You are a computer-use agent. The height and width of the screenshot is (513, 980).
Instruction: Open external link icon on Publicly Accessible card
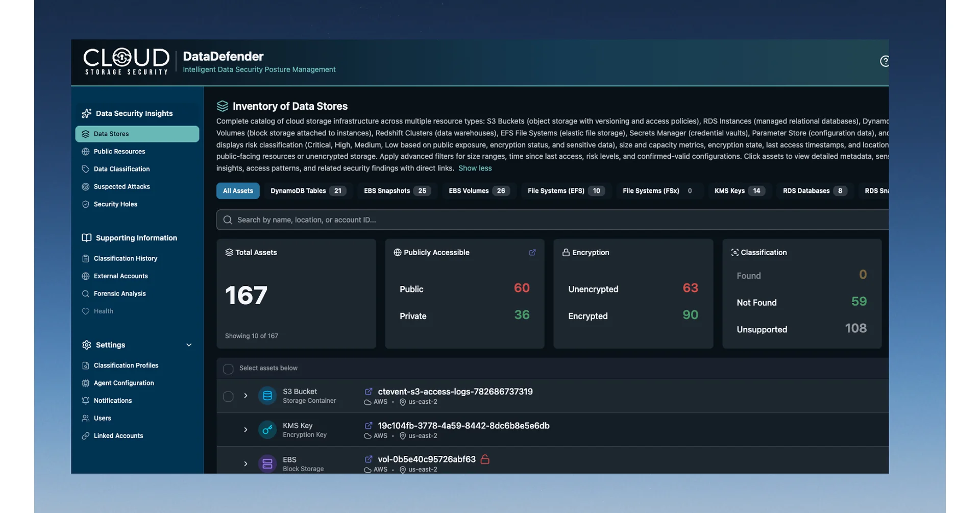(532, 253)
